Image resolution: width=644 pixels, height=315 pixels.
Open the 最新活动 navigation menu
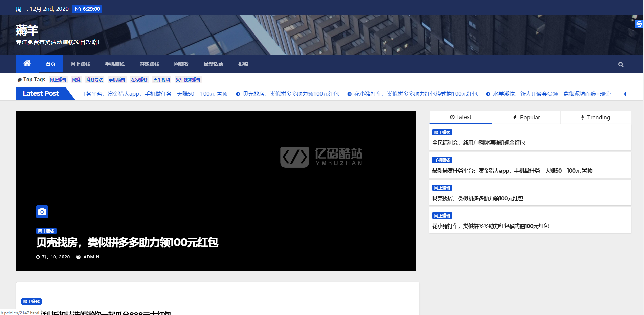tap(214, 64)
